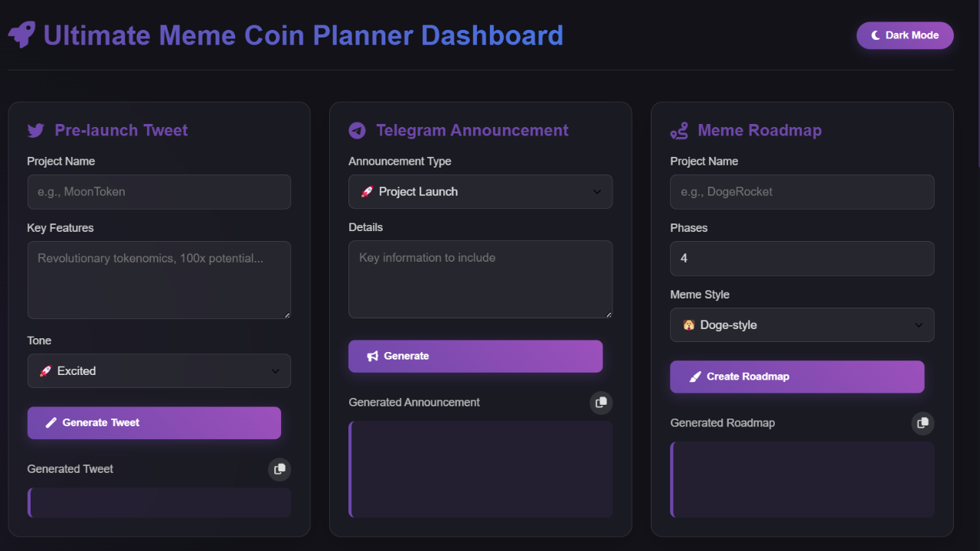Screen dimensions: 980x551
Task: Toggle Dark Mode
Action: [904, 35]
